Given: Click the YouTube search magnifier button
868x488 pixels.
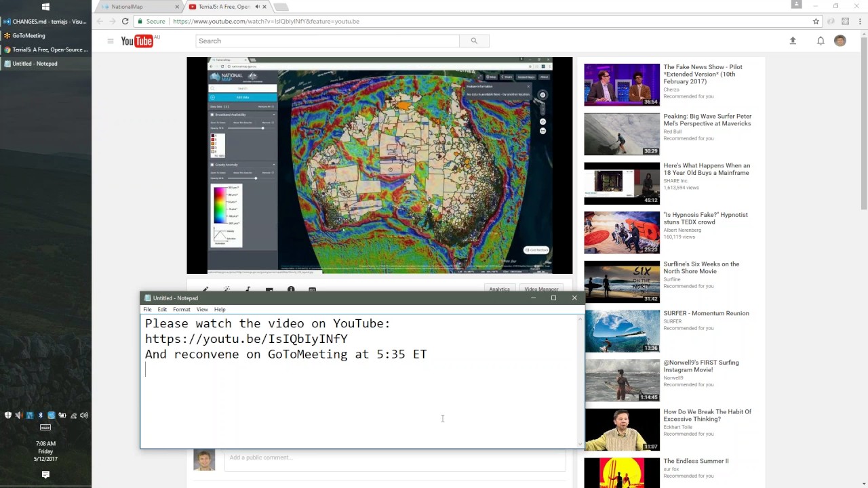Looking at the screenshot, I should pyautogui.click(x=474, y=41).
